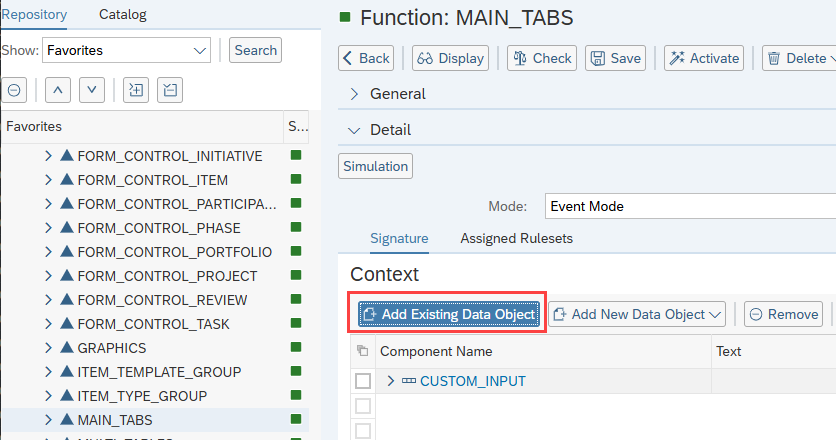Image resolution: width=836 pixels, height=440 pixels.
Task: Click the collapse all nodes icon
Action: [x=171, y=90]
